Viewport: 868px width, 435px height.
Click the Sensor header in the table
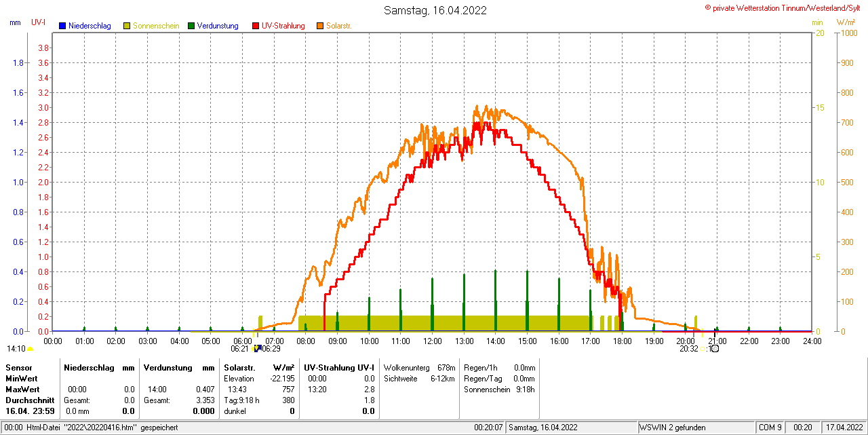pyautogui.click(x=19, y=367)
